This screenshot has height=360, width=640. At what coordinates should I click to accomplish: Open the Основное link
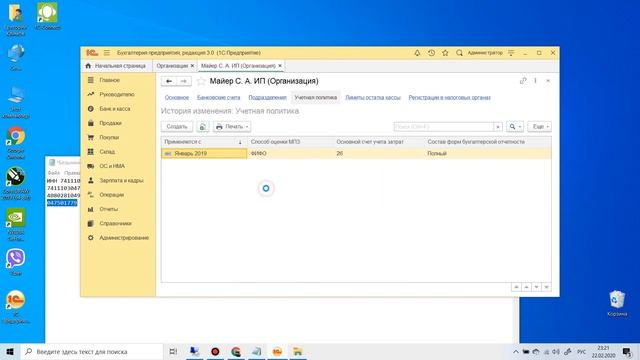click(x=177, y=98)
